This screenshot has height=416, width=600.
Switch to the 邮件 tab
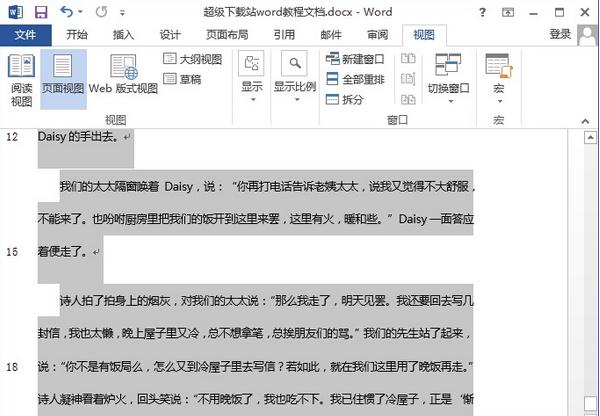[331, 35]
